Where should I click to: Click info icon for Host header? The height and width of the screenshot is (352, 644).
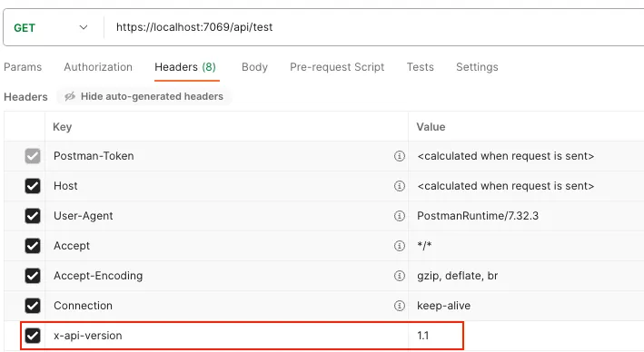click(x=400, y=186)
